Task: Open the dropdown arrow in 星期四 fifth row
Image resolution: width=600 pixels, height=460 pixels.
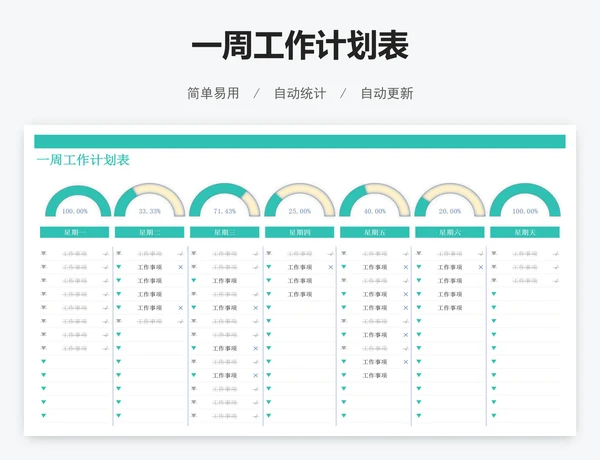Action: [269, 307]
